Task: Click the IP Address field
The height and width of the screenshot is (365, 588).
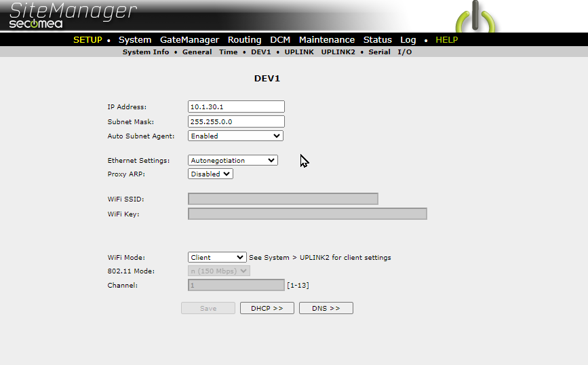Action: click(236, 107)
